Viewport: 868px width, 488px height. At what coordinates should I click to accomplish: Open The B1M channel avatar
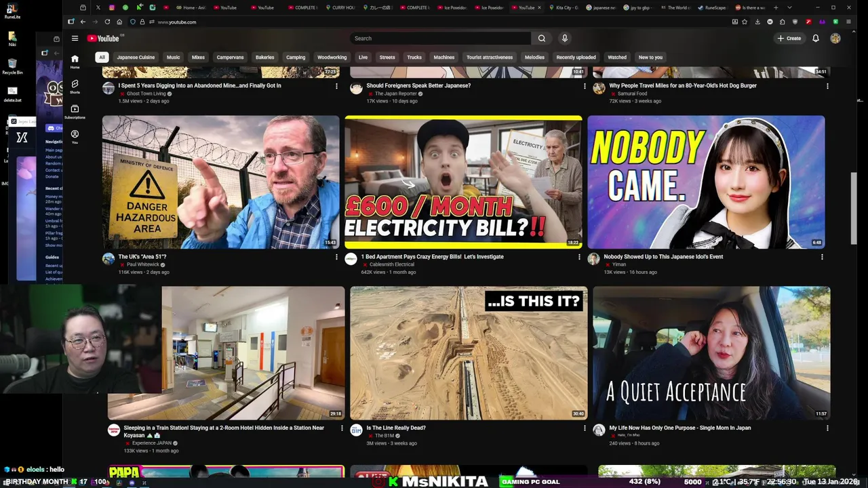click(x=356, y=430)
